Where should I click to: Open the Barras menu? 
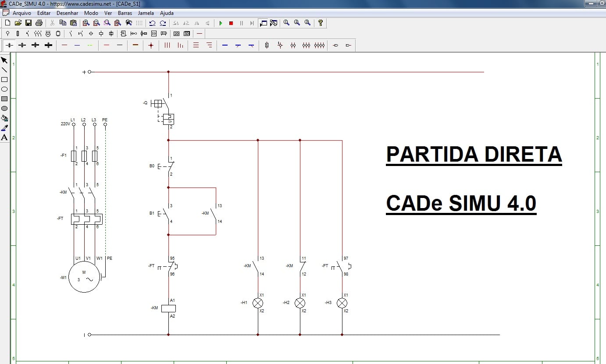click(125, 13)
